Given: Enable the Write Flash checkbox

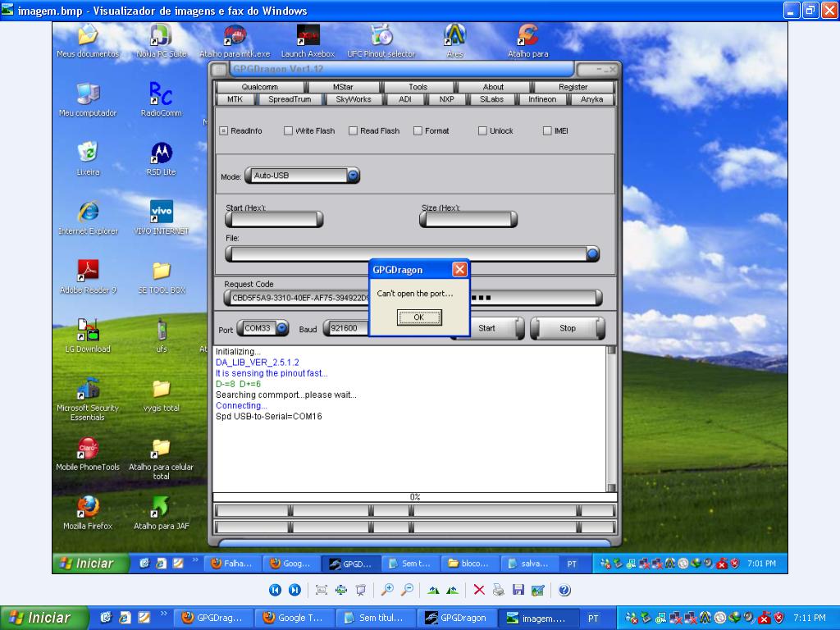Looking at the screenshot, I should 289,131.
